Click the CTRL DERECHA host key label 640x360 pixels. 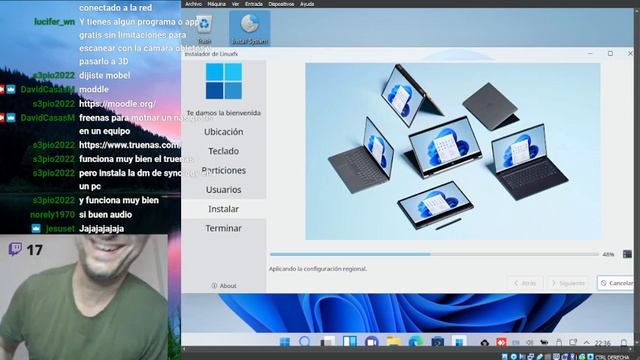(612, 357)
